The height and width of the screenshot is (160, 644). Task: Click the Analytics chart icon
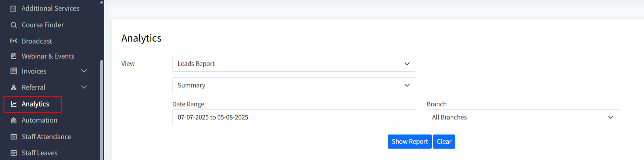pos(14,104)
